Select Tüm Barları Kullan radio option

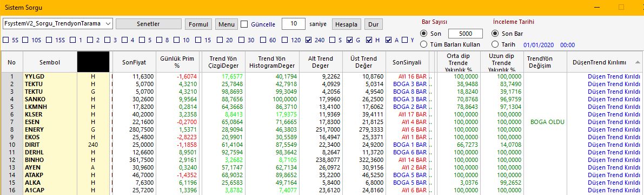[x=424, y=44]
